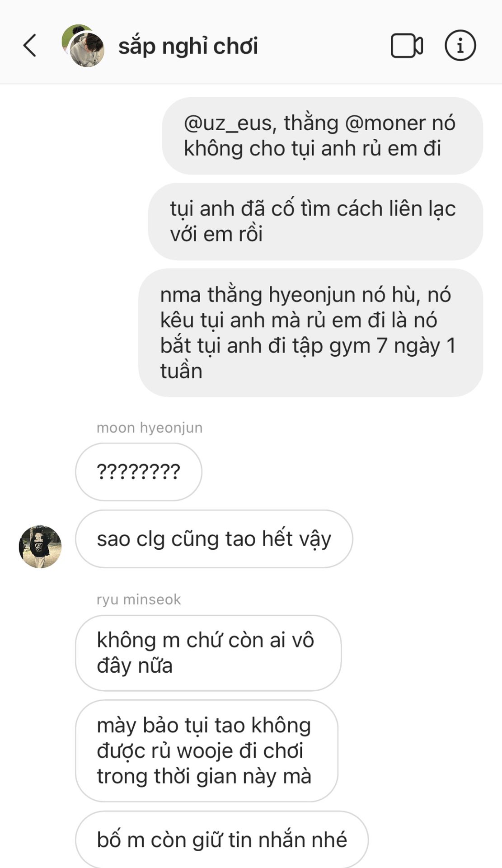Viewport: 502px width, 868px height.
Task: Tap the @uz_eus mention in first message
Action: pyautogui.click(x=230, y=123)
